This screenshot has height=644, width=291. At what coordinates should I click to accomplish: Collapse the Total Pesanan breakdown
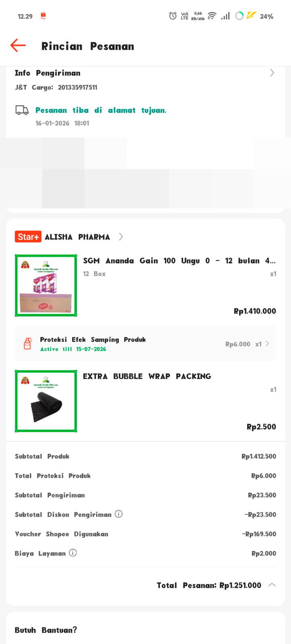272,585
